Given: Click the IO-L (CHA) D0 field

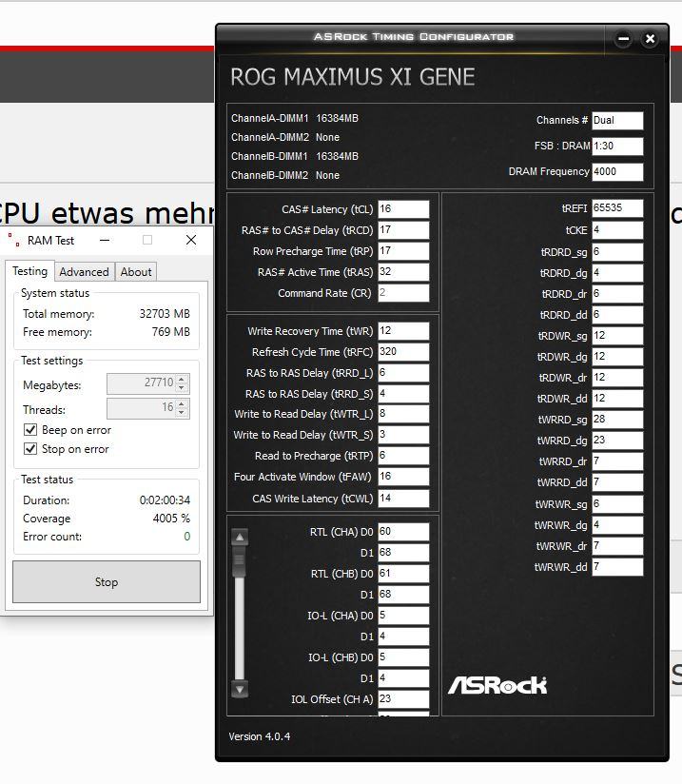Looking at the screenshot, I should tap(403, 616).
